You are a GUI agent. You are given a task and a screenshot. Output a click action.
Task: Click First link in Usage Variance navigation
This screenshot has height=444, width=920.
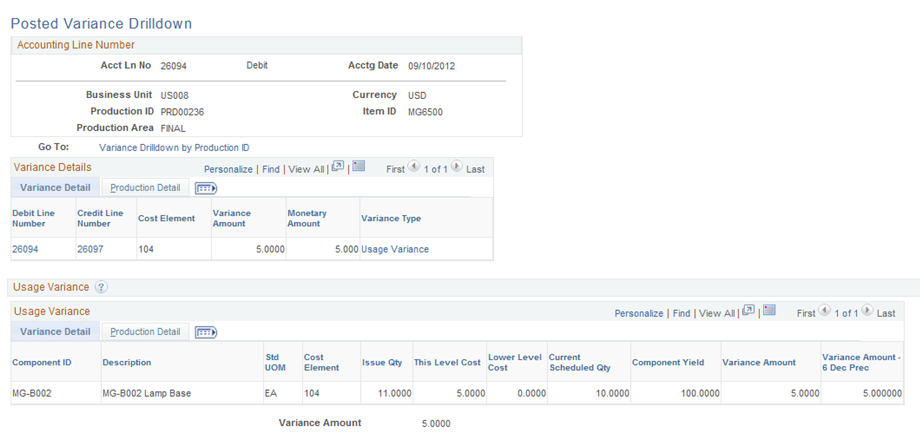tap(806, 313)
